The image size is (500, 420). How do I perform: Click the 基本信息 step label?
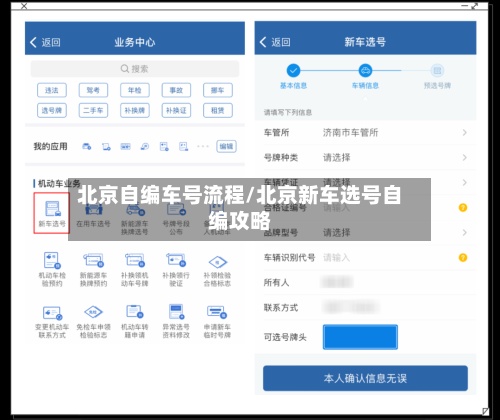tap(293, 86)
